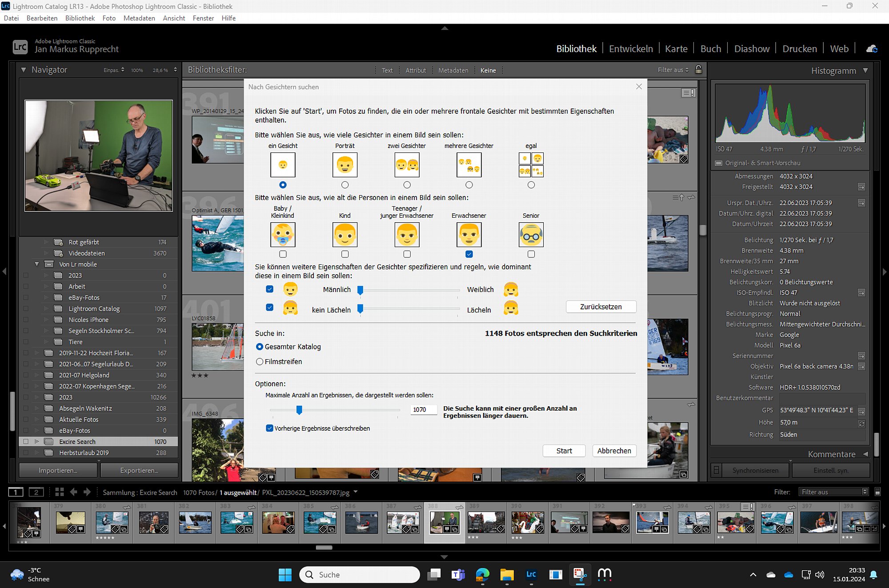Open the Metadaten menu
Image resolution: width=889 pixels, height=588 pixels.
pyautogui.click(x=139, y=18)
